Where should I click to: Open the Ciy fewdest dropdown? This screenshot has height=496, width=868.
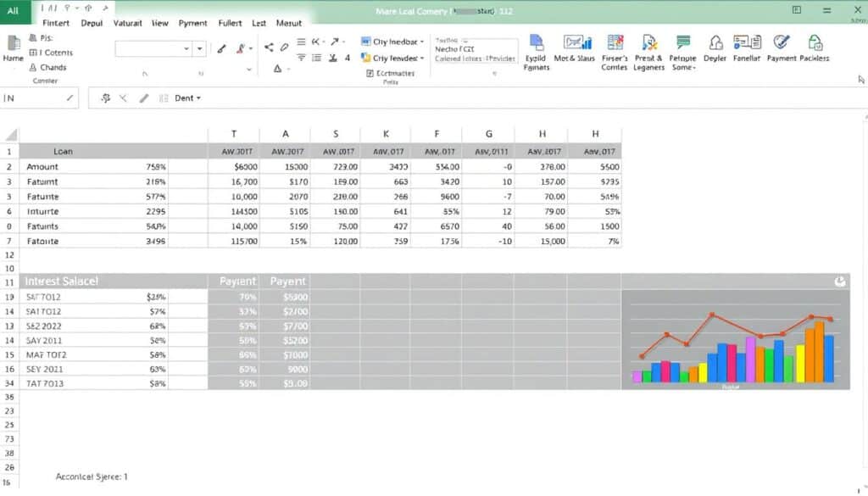[422, 59]
